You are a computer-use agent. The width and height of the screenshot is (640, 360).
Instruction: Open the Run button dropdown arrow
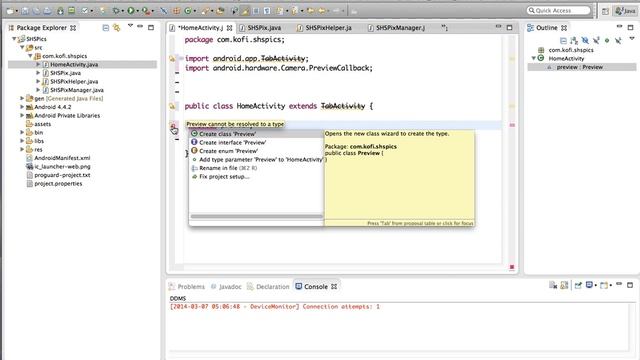tap(138, 11)
